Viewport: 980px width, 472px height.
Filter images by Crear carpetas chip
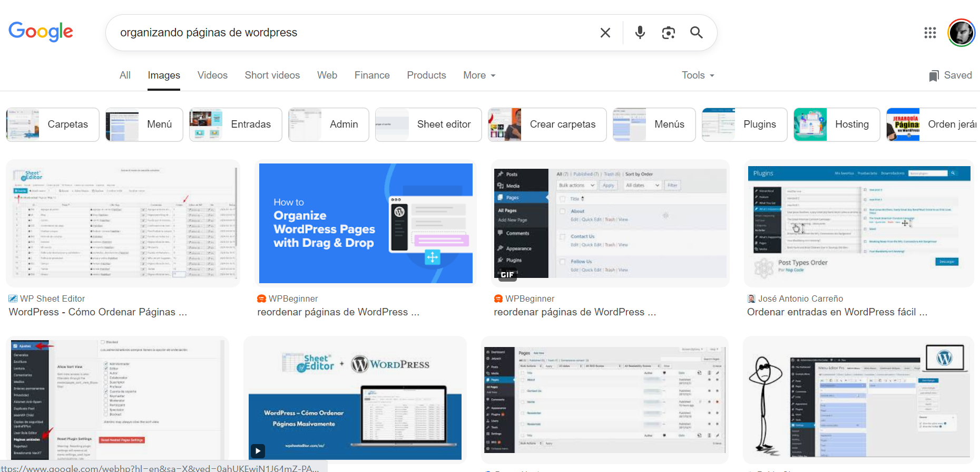click(547, 124)
